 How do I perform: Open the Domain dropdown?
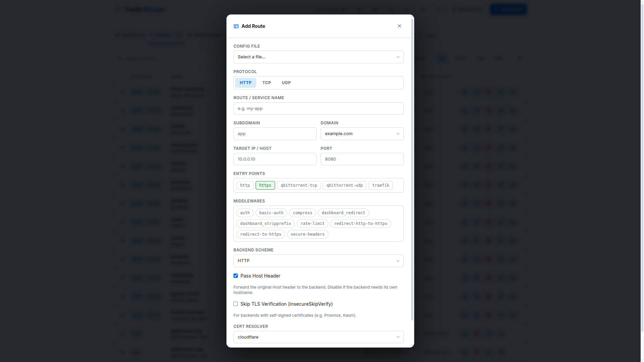362,134
